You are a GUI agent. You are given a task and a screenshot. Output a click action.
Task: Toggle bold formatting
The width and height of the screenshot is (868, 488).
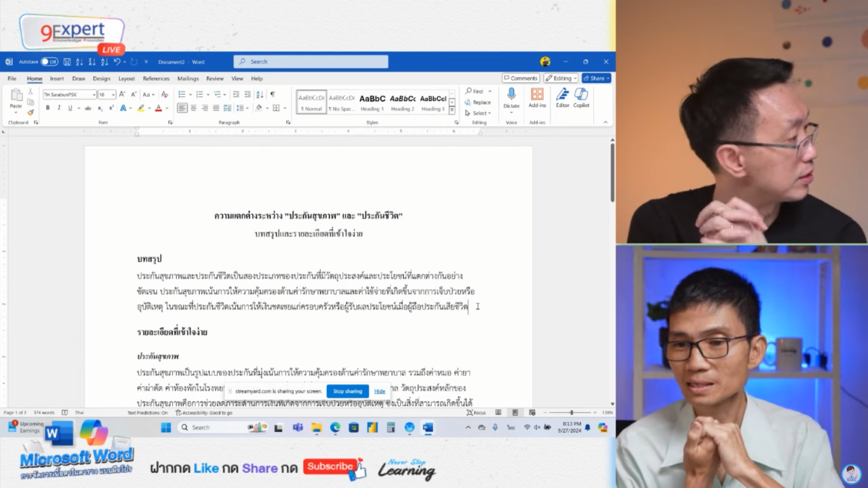47,108
